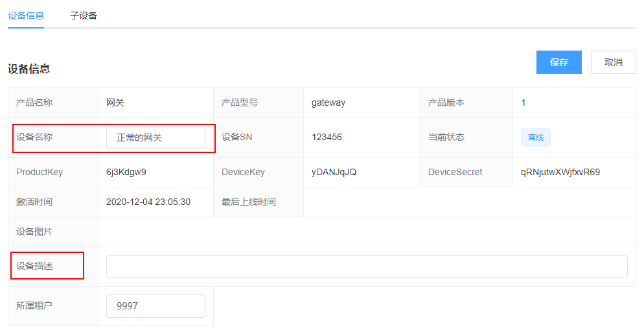Click the 保存 button
This screenshot has height=334, width=644.
558,62
